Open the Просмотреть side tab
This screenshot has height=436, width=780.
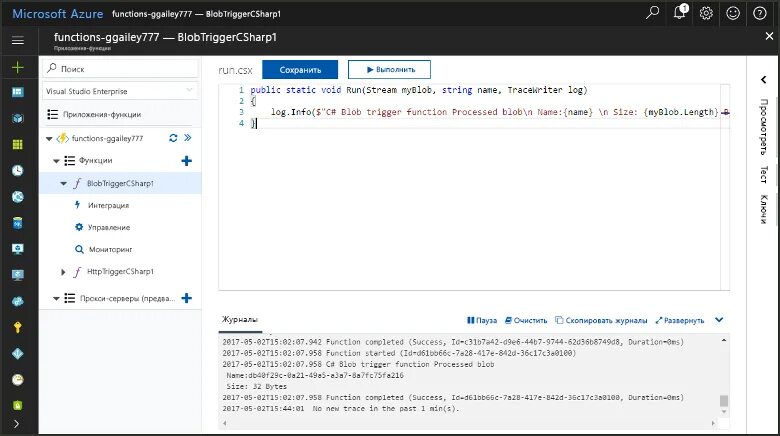[764, 127]
